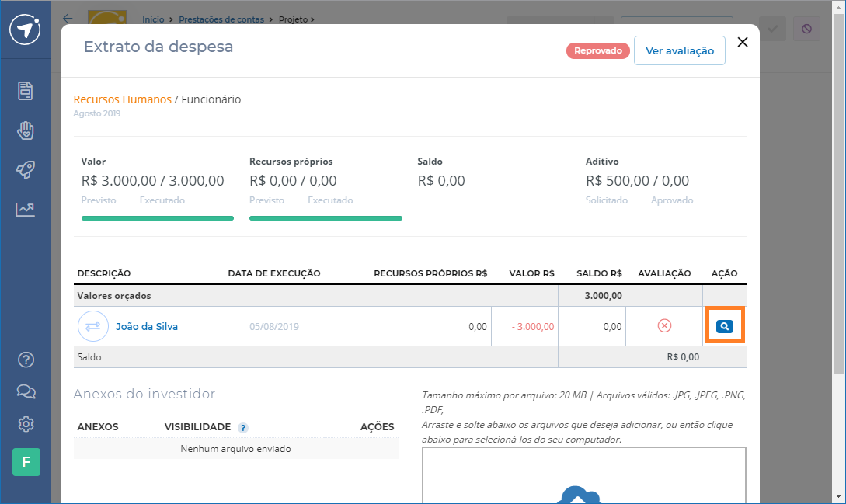Click the AVALIAÇÃO column header

[x=664, y=273]
